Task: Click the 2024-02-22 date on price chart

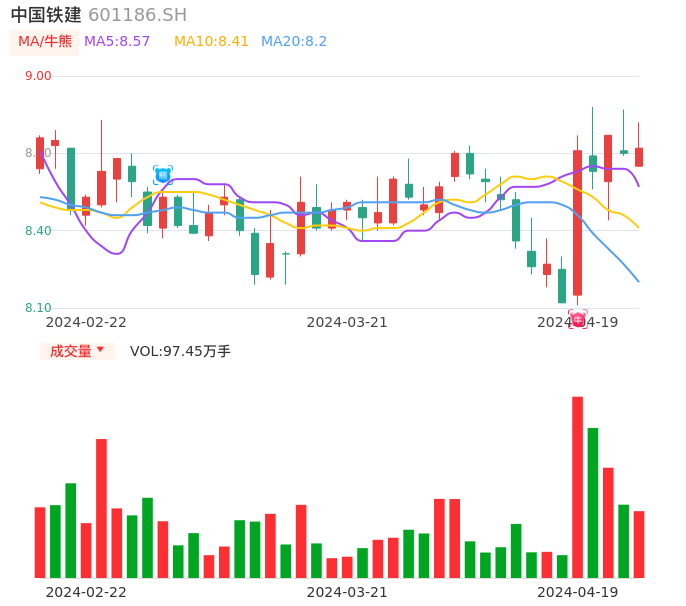Action: pyautogui.click(x=86, y=322)
